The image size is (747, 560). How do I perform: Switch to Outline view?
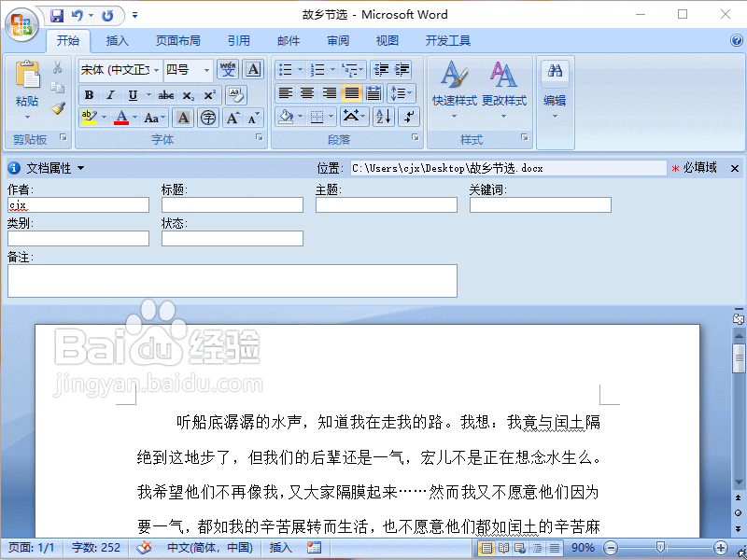[x=538, y=548]
